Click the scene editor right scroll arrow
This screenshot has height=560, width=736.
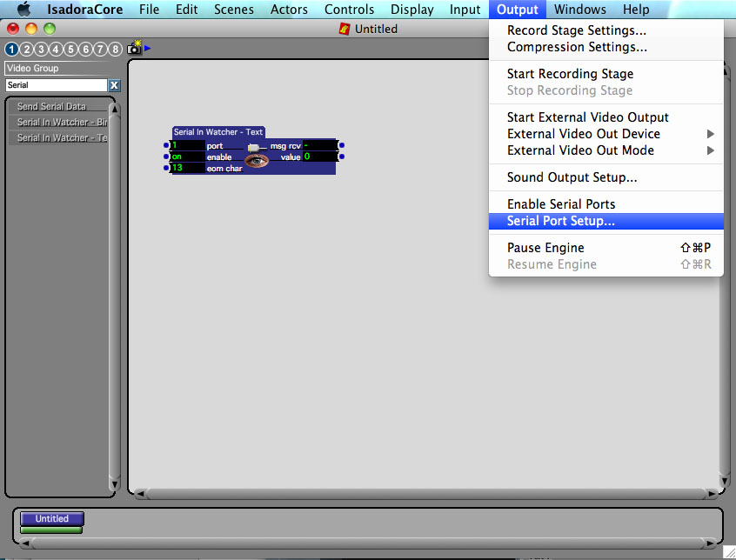712,493
